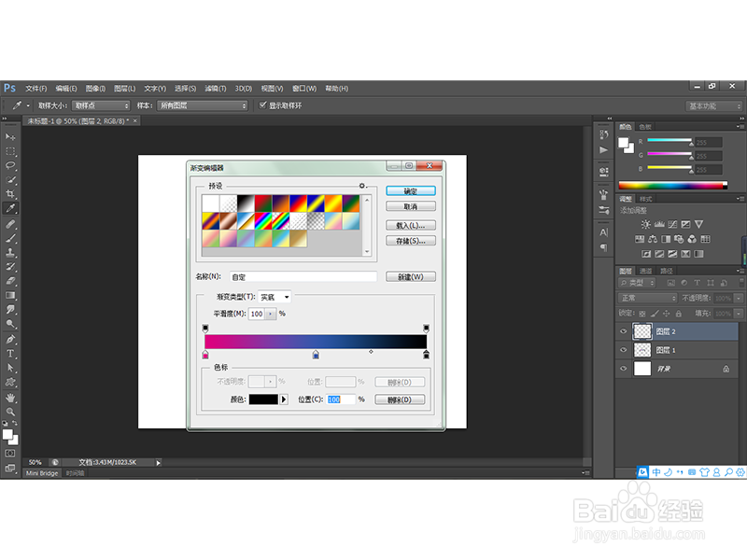Select the History Brush tool
Screen dimensions: 747x560
[x=10, y=267]
